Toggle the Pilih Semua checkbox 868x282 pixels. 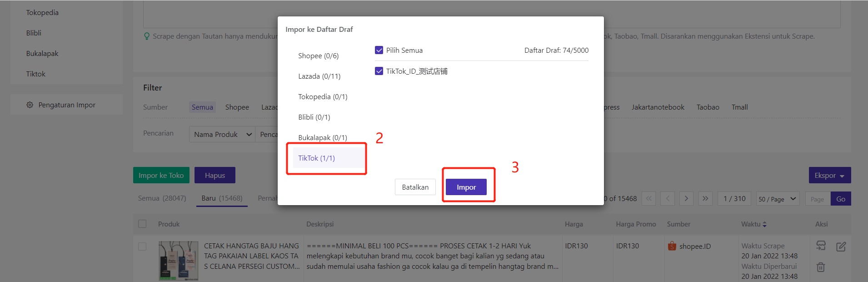click(379, 50)
